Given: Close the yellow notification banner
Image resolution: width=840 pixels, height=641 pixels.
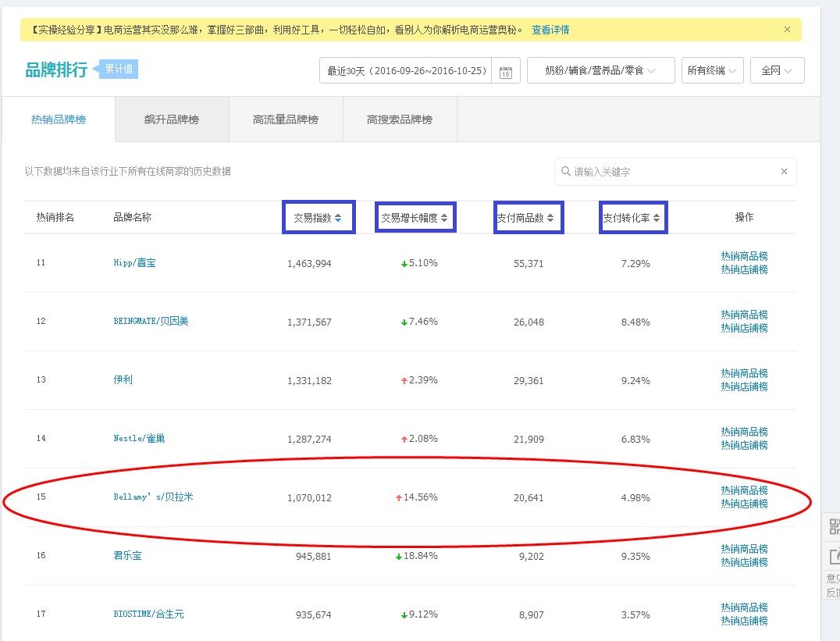Looking at the screenshot, I should (x=787, y=30).
